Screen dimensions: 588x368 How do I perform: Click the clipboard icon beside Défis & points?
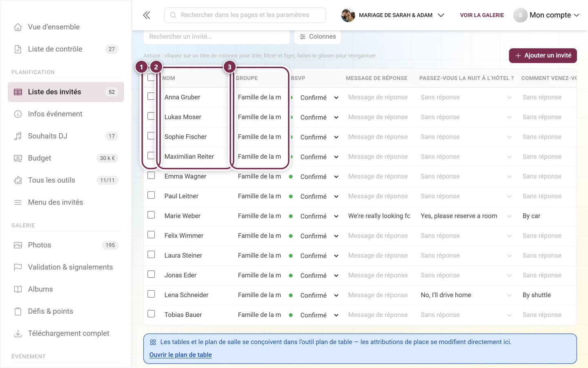point(18,312)
